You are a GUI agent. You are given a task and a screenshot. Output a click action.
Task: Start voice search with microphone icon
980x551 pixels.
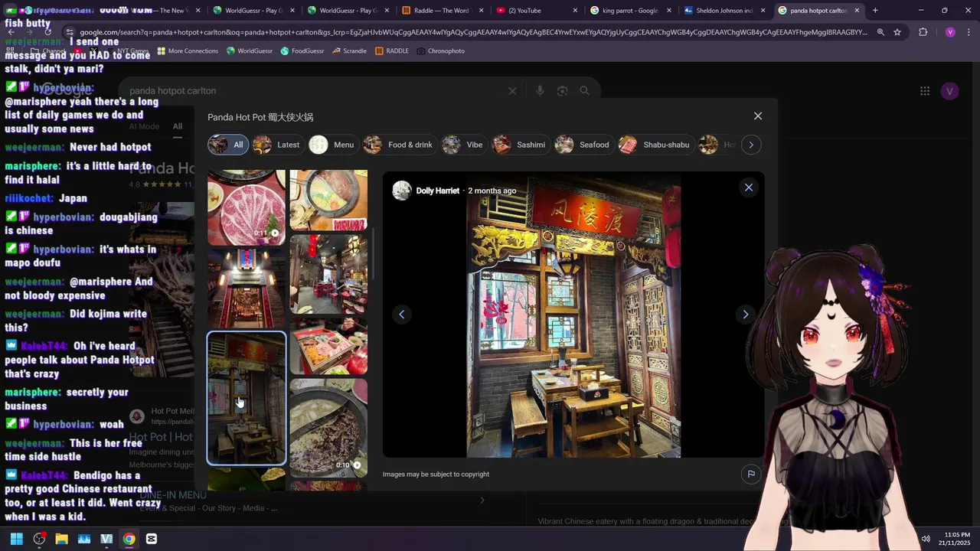pos(540,91)
